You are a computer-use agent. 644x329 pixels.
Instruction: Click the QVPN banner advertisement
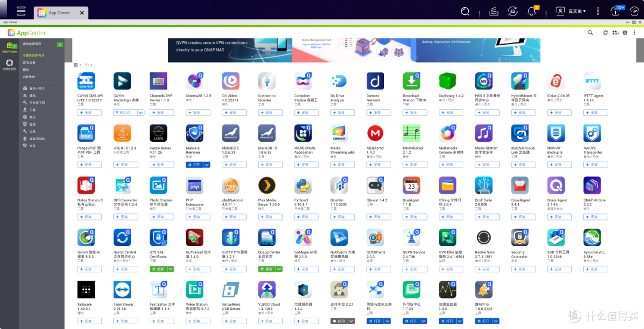pos(230,50)
